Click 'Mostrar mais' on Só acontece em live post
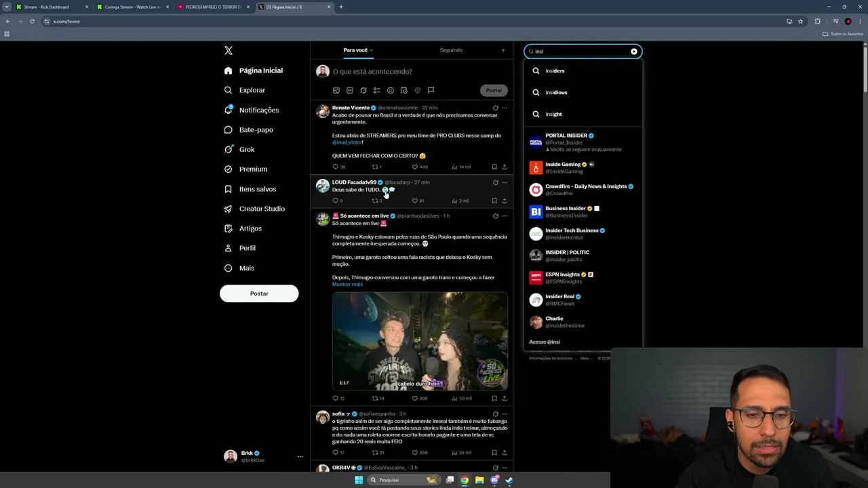868x488 pixels. [x=347, y=284]
